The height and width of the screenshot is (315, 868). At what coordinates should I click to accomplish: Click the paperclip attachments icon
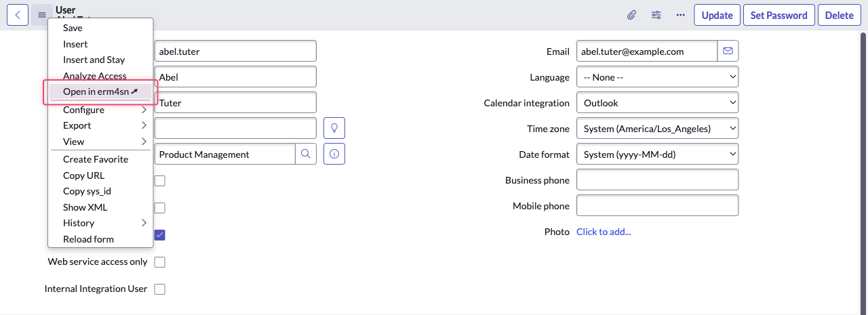(x=631, y=15)
